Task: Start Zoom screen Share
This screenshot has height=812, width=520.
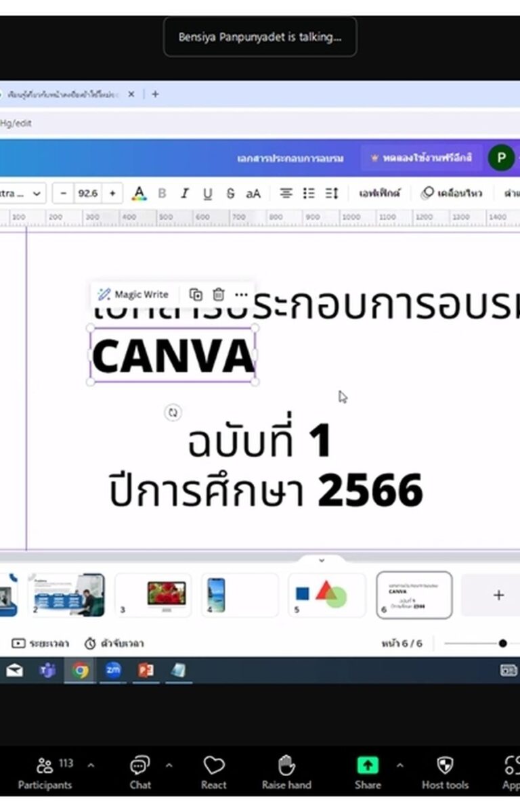Action: (x=368, y=773)
